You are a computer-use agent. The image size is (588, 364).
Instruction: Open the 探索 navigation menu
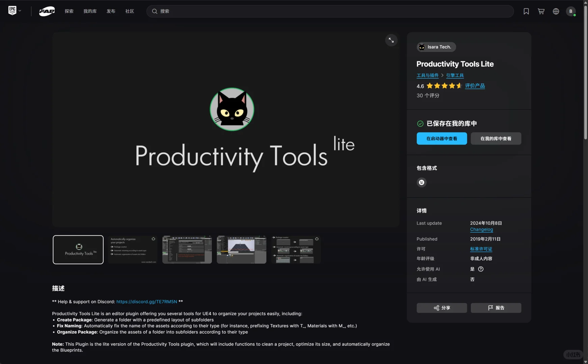[69, 11]
